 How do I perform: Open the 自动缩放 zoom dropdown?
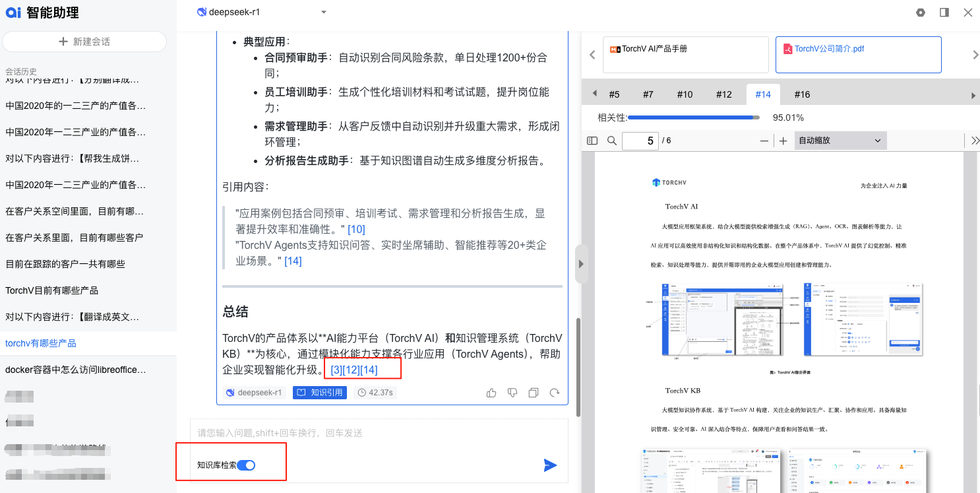point(840,141)
